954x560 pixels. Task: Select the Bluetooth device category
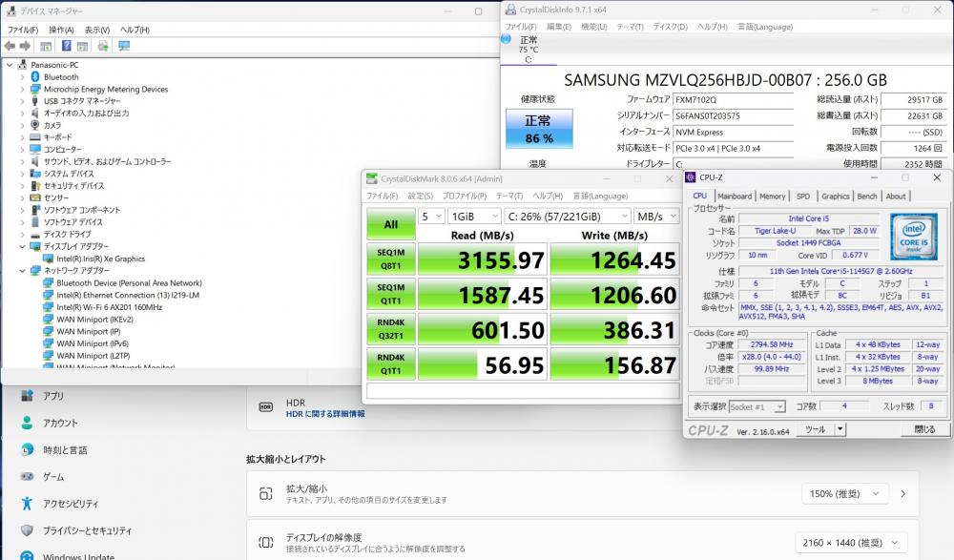point(61,77)
